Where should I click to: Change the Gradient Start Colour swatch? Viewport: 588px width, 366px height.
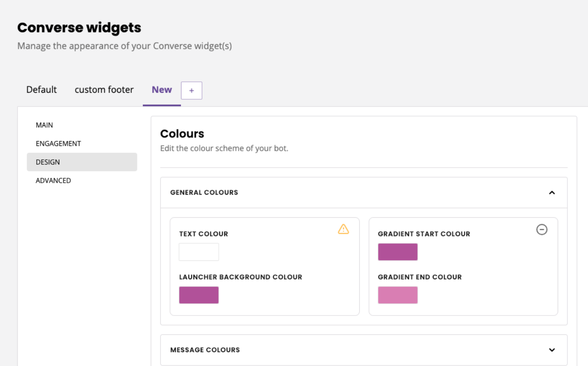point(398,252)
